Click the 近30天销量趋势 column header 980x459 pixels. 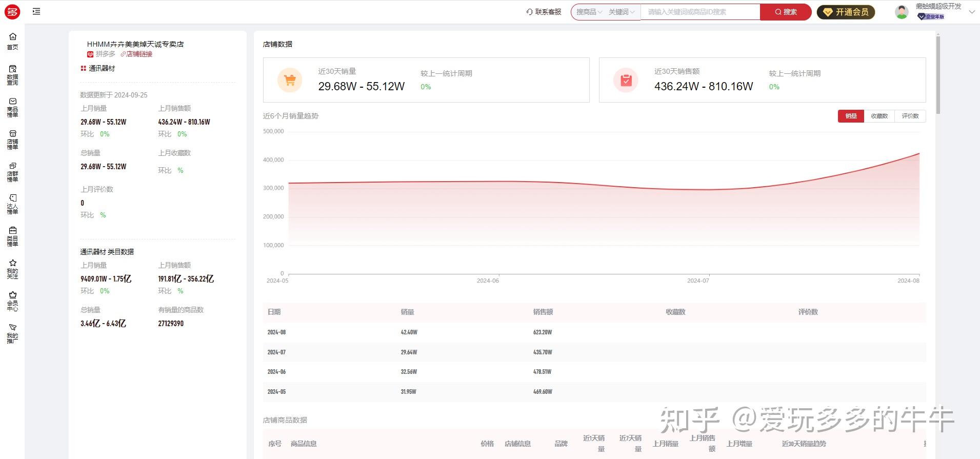click(804, 444)
